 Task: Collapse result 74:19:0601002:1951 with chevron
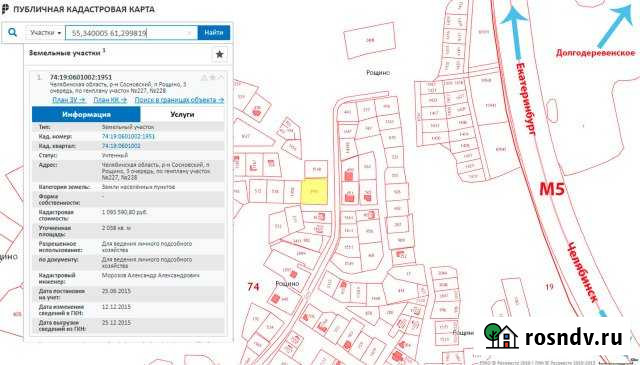pyautogui.click(x=221, y=78)
